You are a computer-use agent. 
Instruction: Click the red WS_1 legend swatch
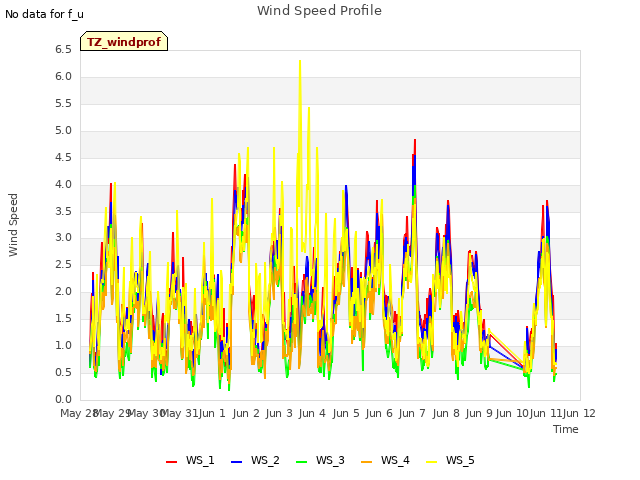pos(171,462)
